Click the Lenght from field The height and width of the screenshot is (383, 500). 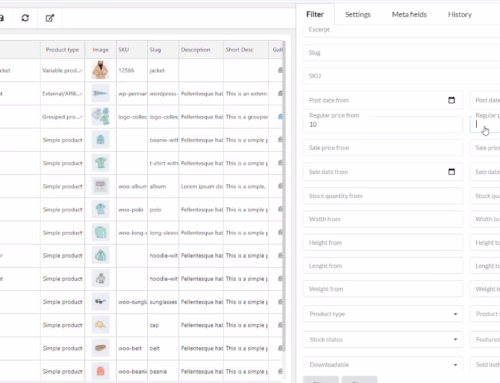coord(383,266)
